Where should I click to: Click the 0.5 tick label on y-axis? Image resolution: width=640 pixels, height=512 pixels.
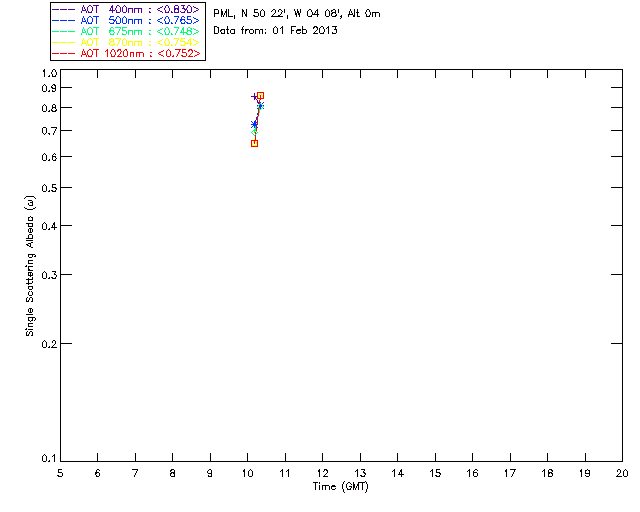point(48,188)
